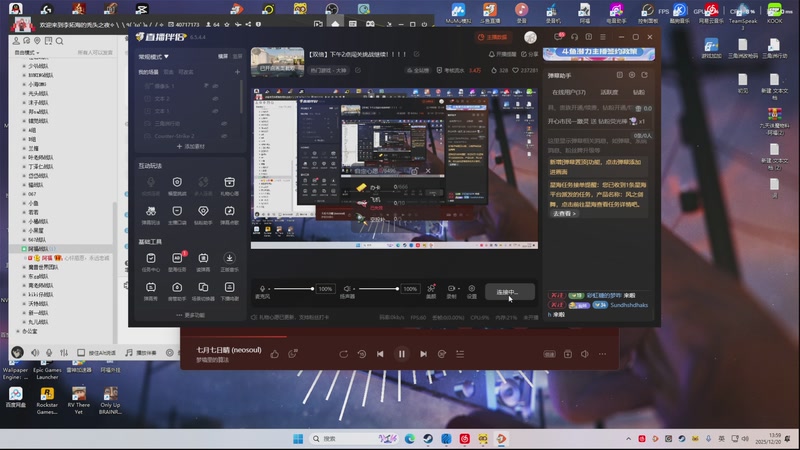The image size is (800, 450).
Task: Click 去查看 link in task reminder
Action: pyautogui.click(x=564, y=214)
